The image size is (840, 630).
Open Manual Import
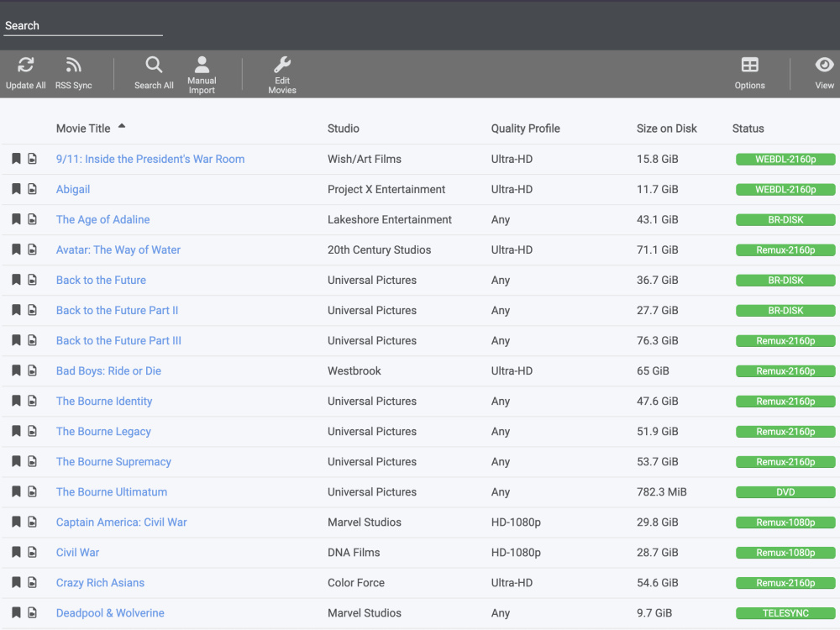[202, 75]
